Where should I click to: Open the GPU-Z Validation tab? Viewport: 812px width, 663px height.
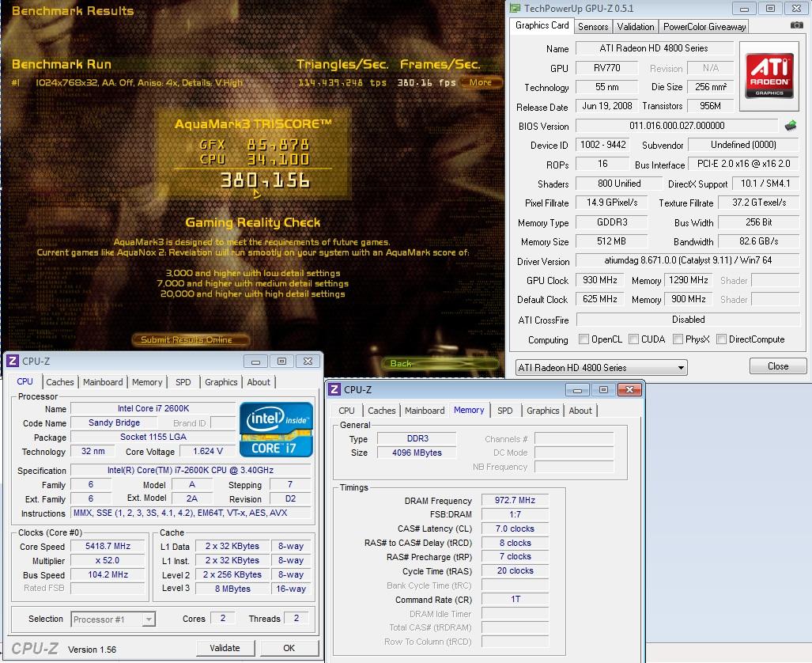636,26
